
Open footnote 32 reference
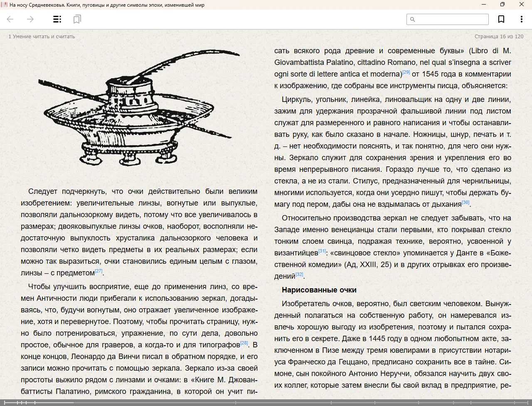(299, 275)
